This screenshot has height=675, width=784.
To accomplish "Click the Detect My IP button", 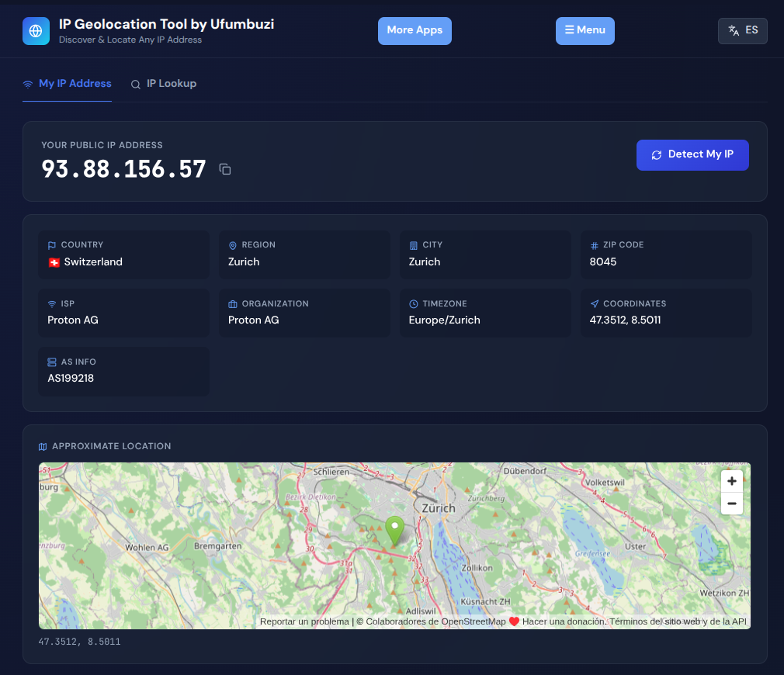I will 692,154.
